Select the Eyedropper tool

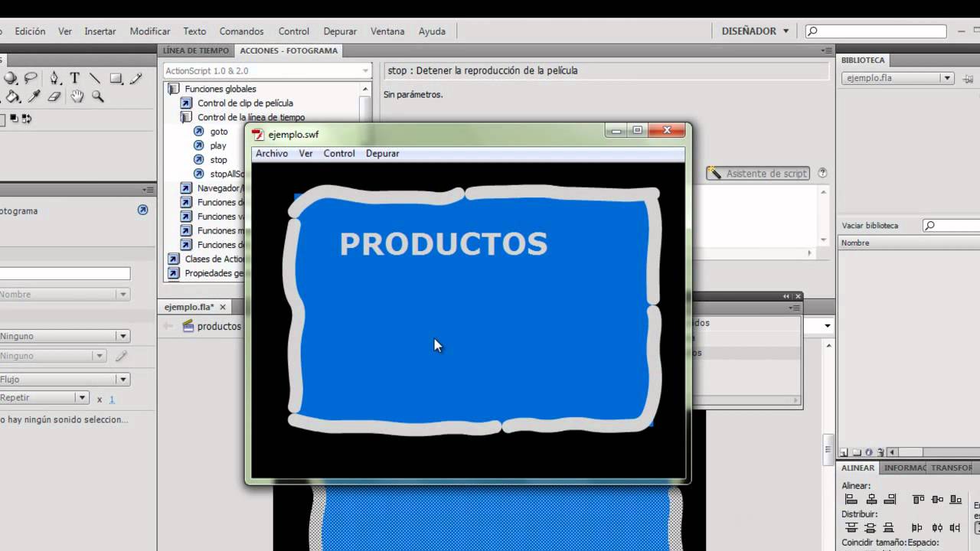click(34, 96)
